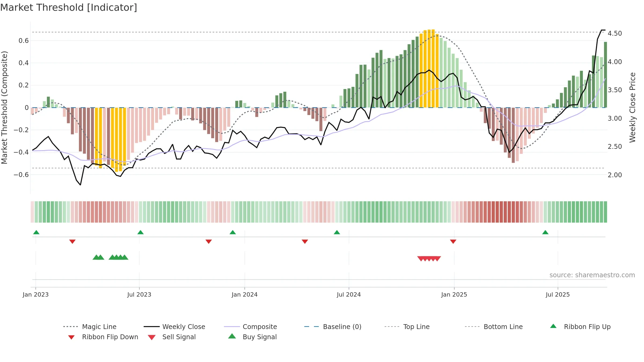Screen dimensions: 644x362
Task: Toggle the Composite legend entry
Action: (x=250, y=327)
